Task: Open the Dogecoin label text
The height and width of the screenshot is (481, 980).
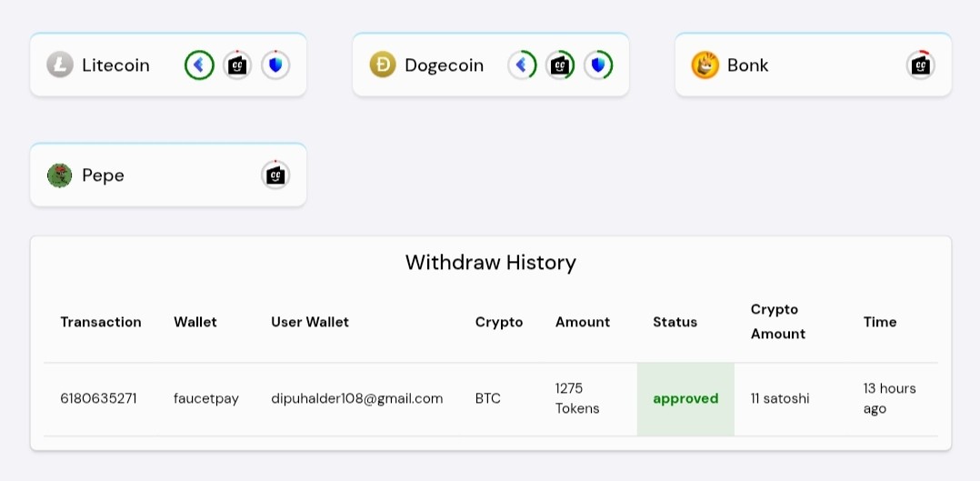Action: pyautogui.click(x=444, y=65)
